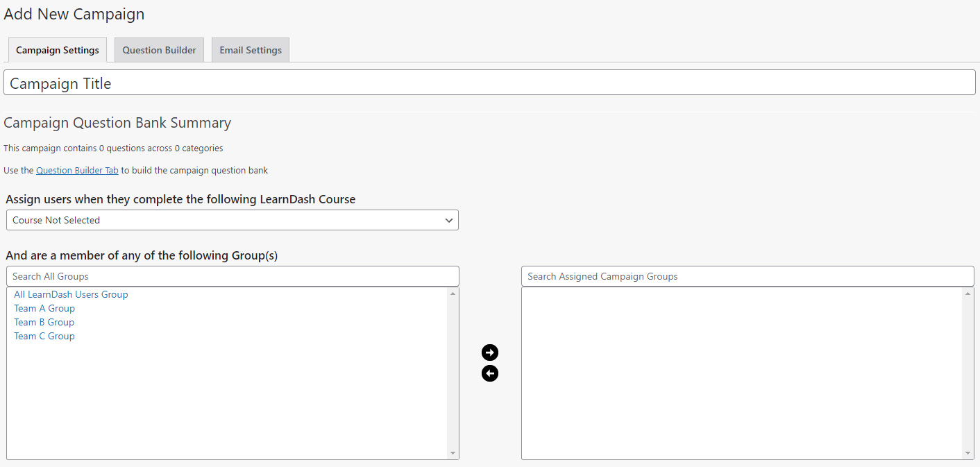Viewport: 980px width, 467px height.
Task: Select All LearnDash Users Group
Action: coord(71,294)
